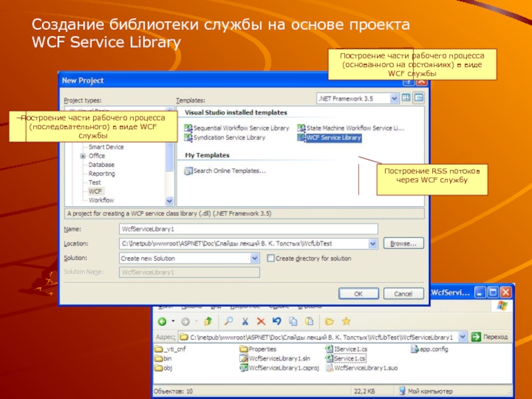
Task: Open the .NET Framework 3.5 dropdown
Action: [394, 98]
